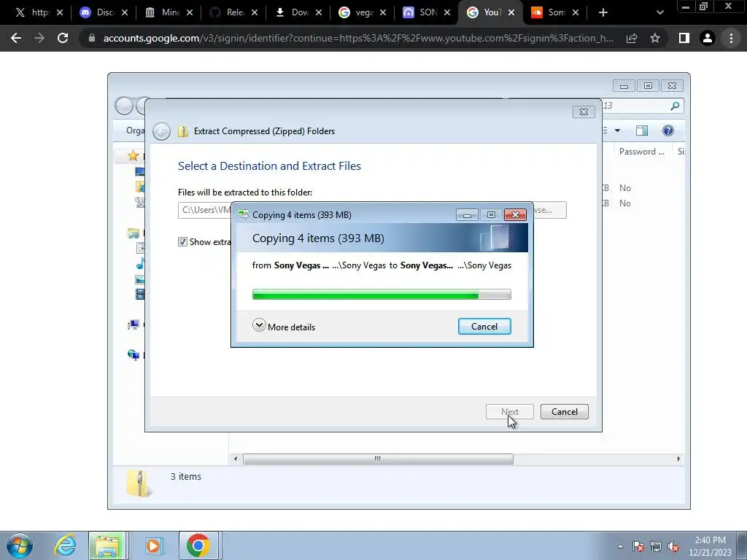Bookmark this page with star icon
The image size is (747, 560).
pos(655,38)
